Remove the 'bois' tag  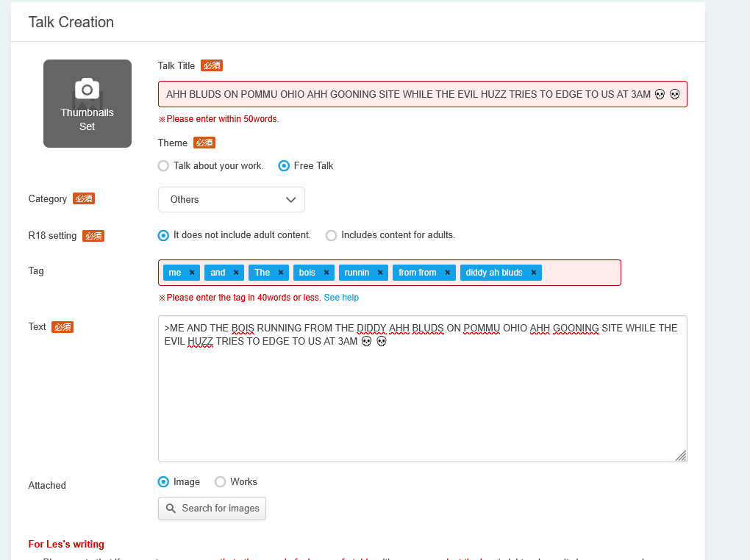[x=326, y=273]
